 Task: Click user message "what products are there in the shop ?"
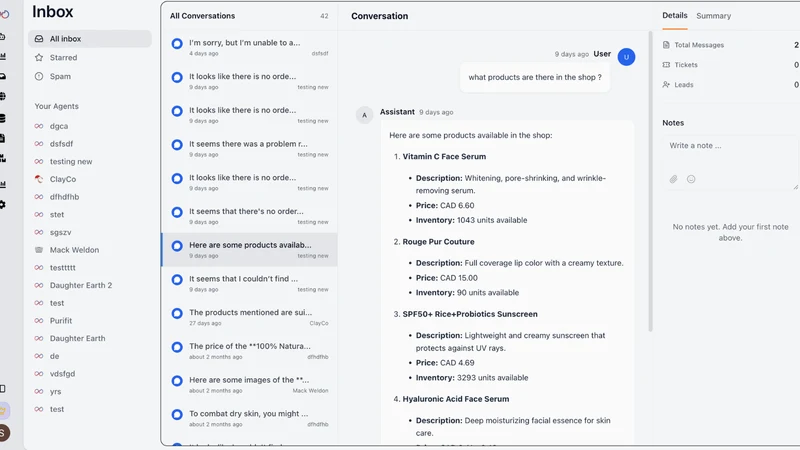tap(535, 77)
